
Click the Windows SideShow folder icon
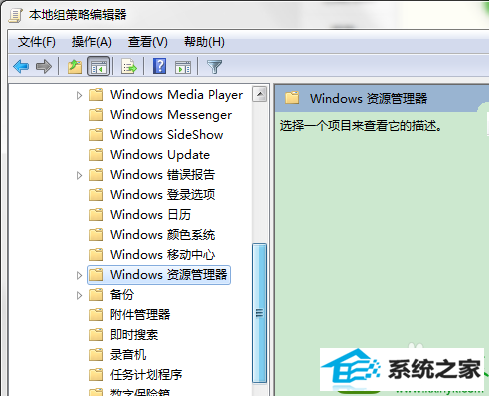[x=96, y=135]
